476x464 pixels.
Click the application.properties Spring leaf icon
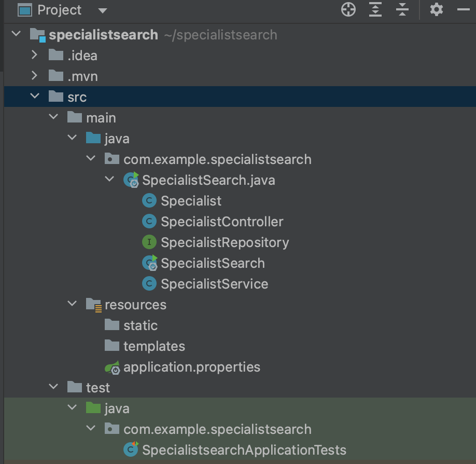(x=113, y=367)
